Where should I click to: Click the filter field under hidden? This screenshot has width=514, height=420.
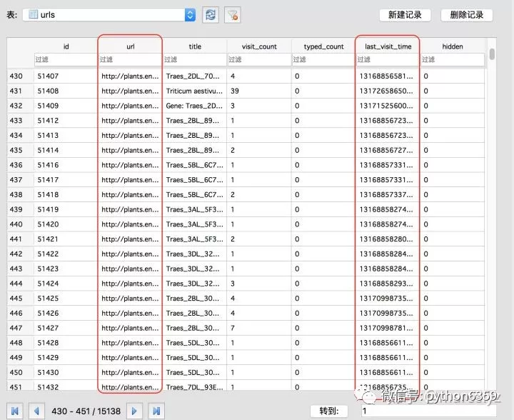(453, 59)
